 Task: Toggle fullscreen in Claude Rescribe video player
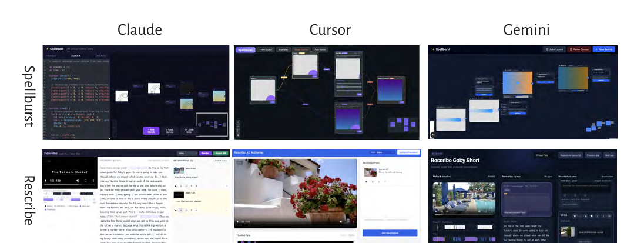coord(86,181)
